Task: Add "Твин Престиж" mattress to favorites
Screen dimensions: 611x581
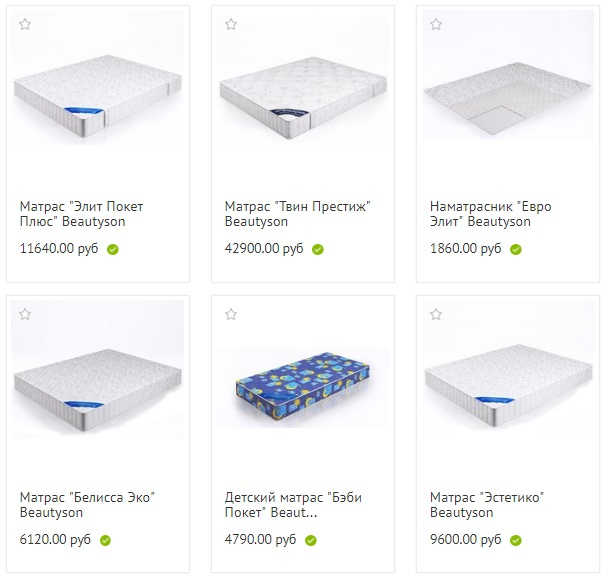Action: click(231, 24)
